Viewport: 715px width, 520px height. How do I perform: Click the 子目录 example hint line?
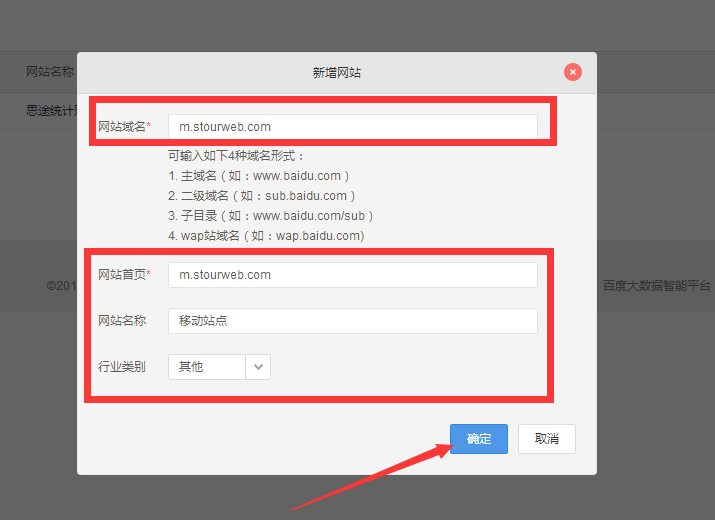[x=271, y=216]
